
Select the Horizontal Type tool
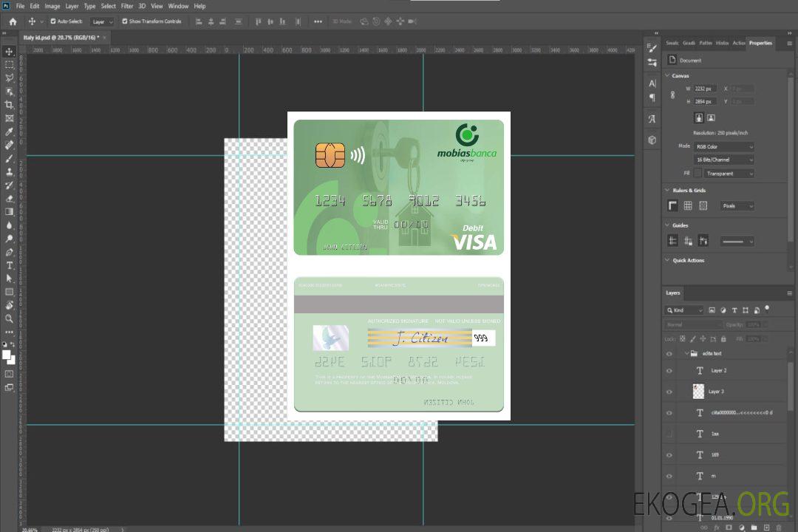click(x=9, y=265)
